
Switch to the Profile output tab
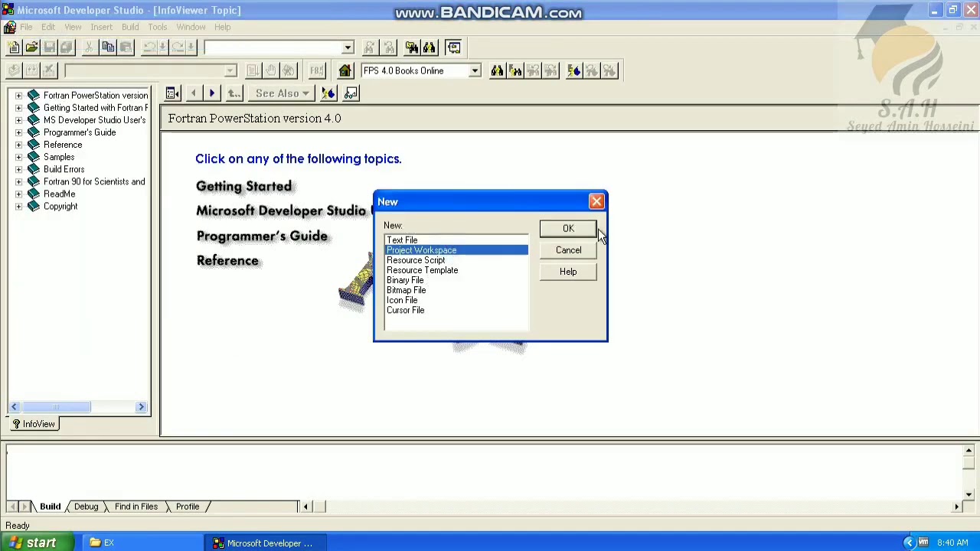(x=188, y=507)
